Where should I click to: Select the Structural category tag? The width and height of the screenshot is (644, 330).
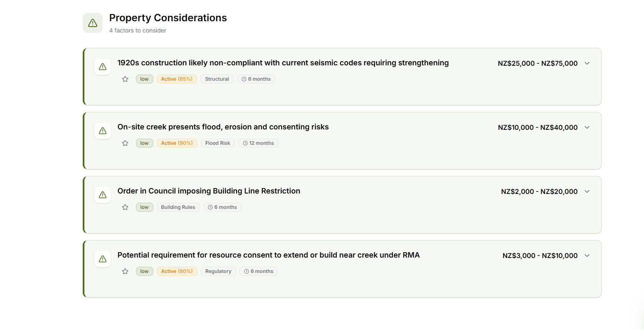(217, 79)
